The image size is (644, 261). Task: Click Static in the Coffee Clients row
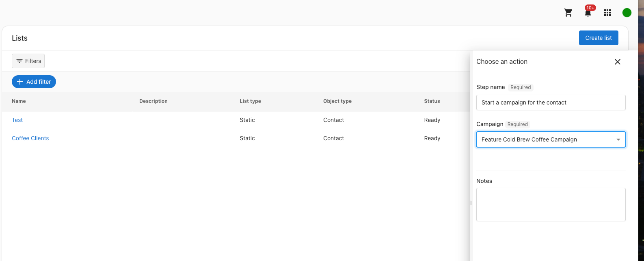pyautogui.click(x=247, y=138)
